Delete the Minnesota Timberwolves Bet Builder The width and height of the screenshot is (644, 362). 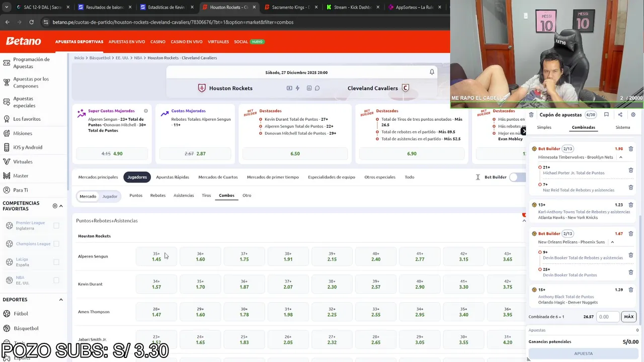[x=630, y=149]
